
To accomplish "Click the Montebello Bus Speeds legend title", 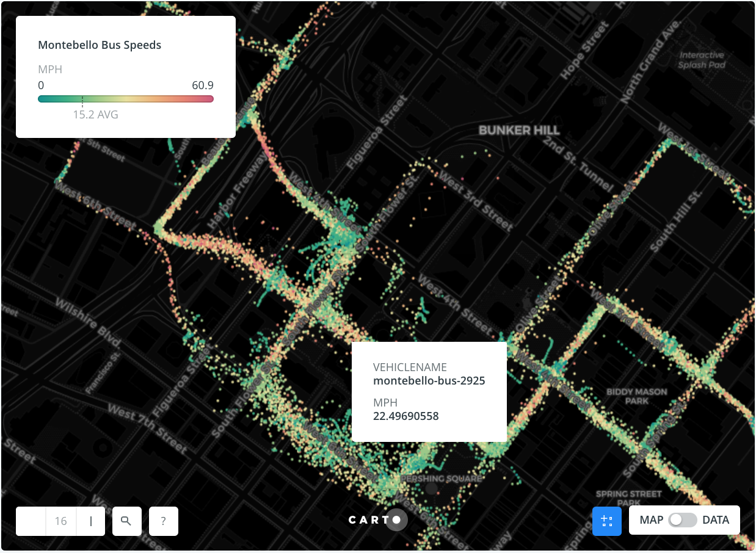I will coord(100,45).
